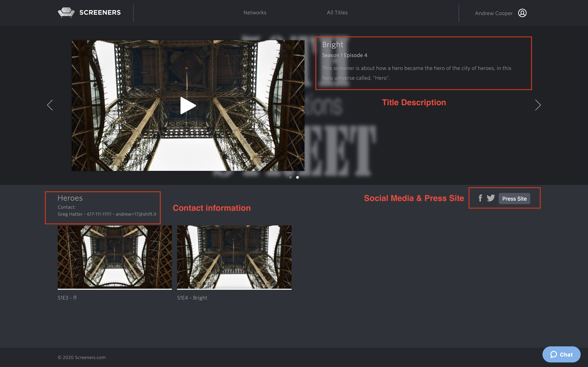This screenshot has height=367, width=588.
Task: Go back using the left carousel arrow
Action: (x=50, y=105)
